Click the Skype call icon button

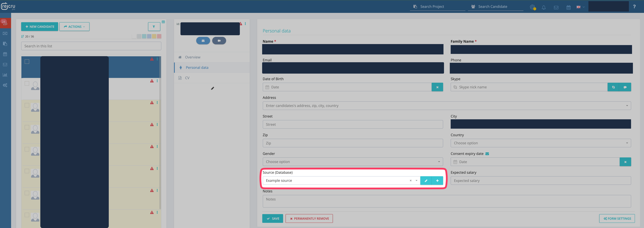click(613, 87)
